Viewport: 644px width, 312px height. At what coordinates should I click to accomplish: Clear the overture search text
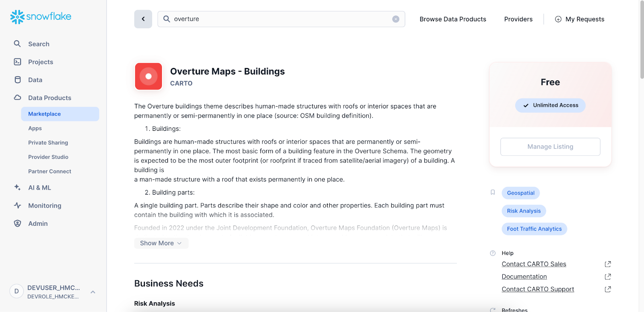(x=396, y=19)
